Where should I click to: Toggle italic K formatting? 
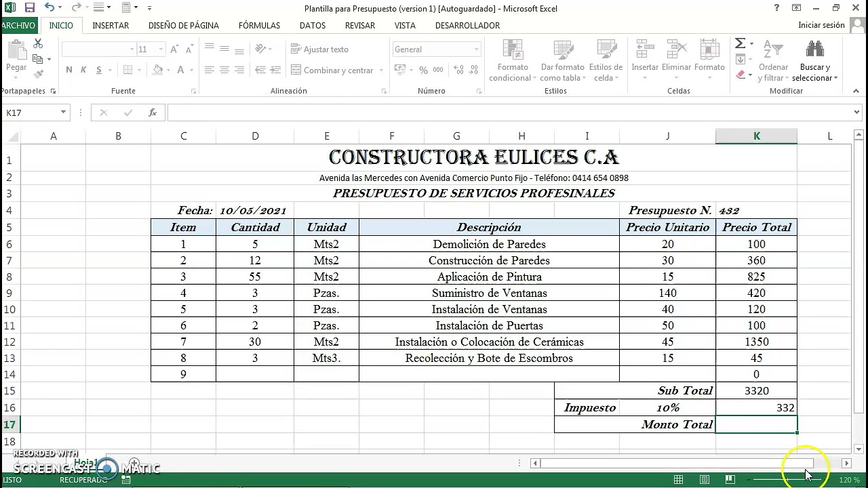[83, 70]
